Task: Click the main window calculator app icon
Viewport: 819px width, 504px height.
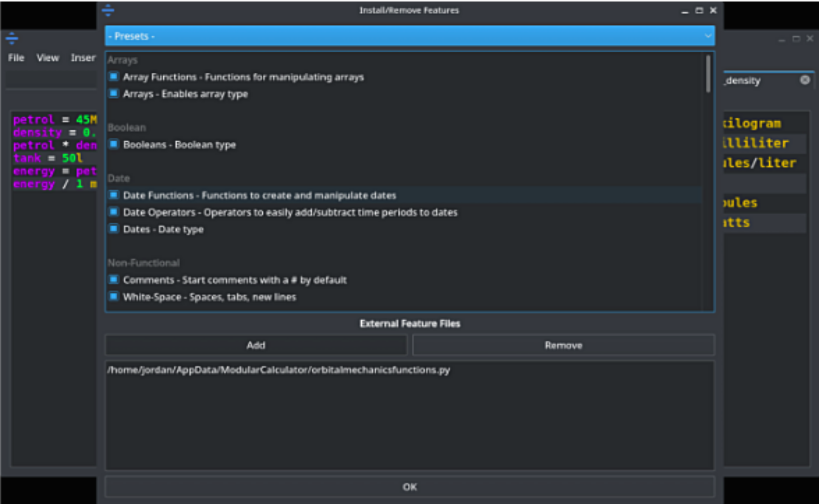Action: tap(12, 38)
